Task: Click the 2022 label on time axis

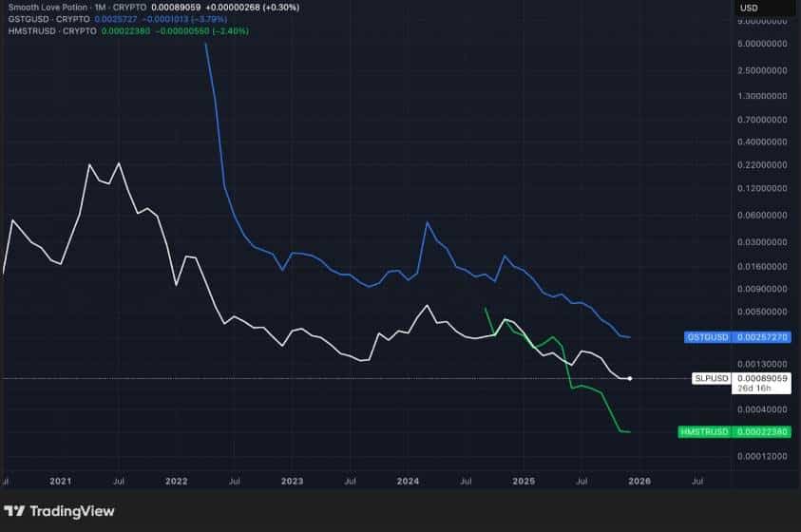Action: tap(176, 482)
